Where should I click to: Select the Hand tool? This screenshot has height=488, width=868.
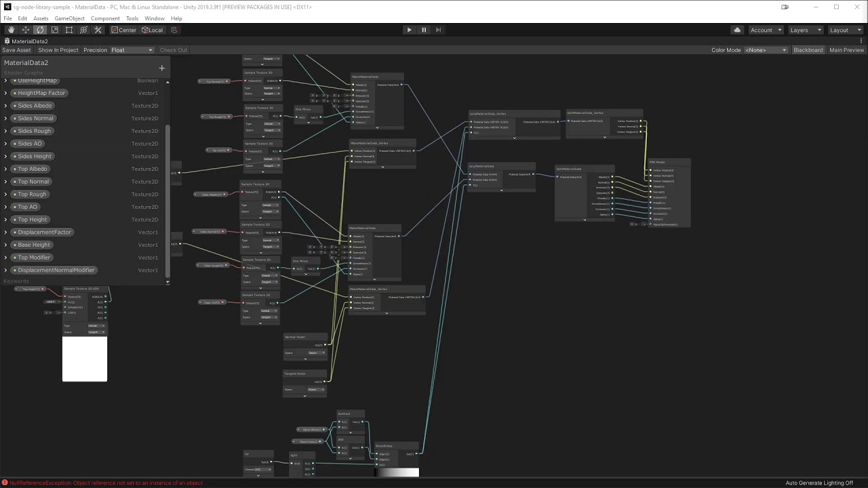coord(11,30)
